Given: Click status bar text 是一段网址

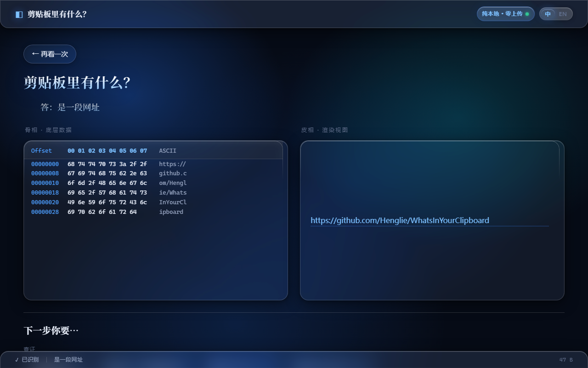Looking at the screenshot, I should click(x=68, y=360).
